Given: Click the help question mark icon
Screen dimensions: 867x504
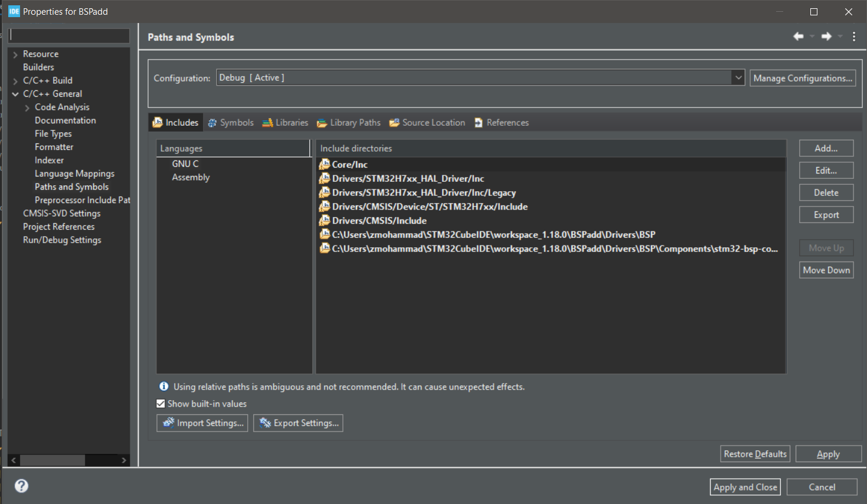Looking at the screenshot, I should [21, 486].
